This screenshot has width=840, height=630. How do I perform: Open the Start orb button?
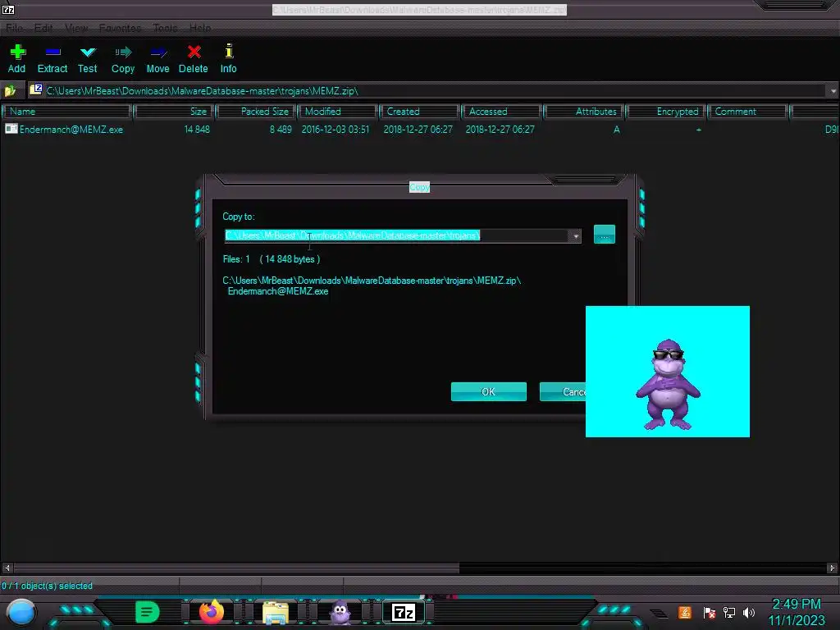coord(21,613)
